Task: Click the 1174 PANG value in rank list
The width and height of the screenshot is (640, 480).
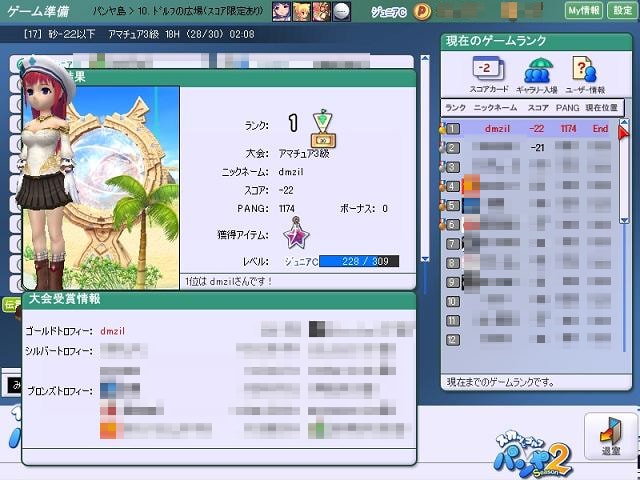Action: click(x=568, y=129)
